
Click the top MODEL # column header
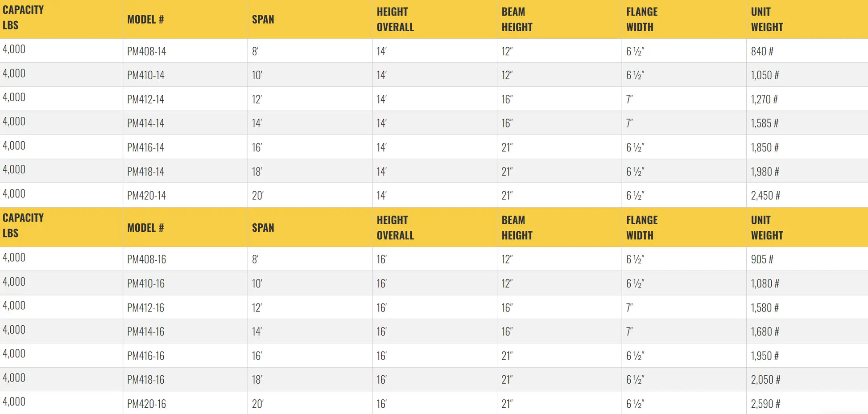(145, 20)
